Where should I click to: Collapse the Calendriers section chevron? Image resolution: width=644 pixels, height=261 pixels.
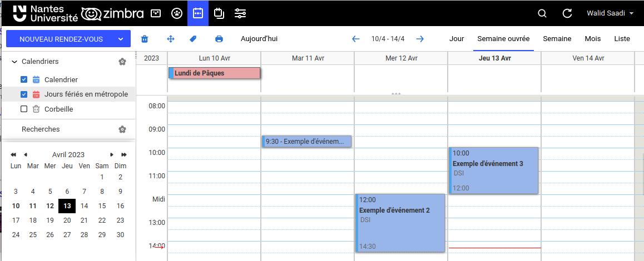(x=14, y=62)
